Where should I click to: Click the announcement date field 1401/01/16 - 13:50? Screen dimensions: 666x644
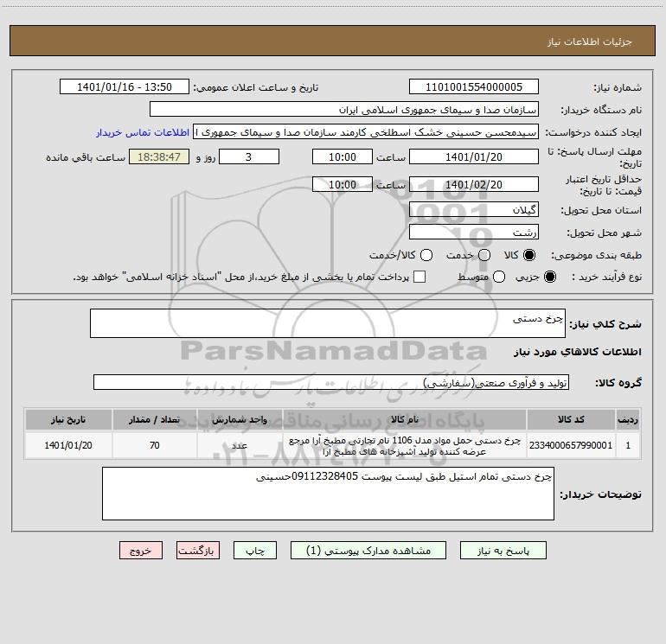(x=124, y=87)
